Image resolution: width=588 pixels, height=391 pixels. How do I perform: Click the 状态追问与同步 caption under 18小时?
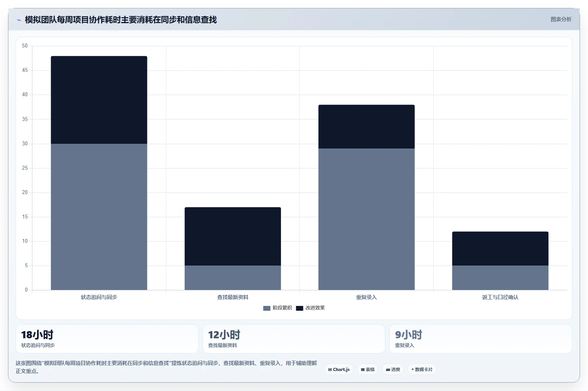click(38, 345)
